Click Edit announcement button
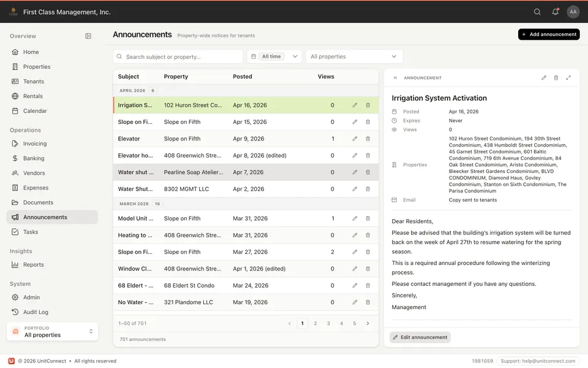Image resolution: width=588 pixels, height=368 pixels. pos(420,337)
